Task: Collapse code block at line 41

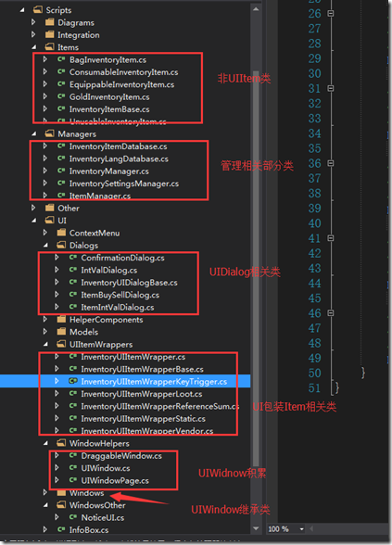Action: tap(331, 238)
